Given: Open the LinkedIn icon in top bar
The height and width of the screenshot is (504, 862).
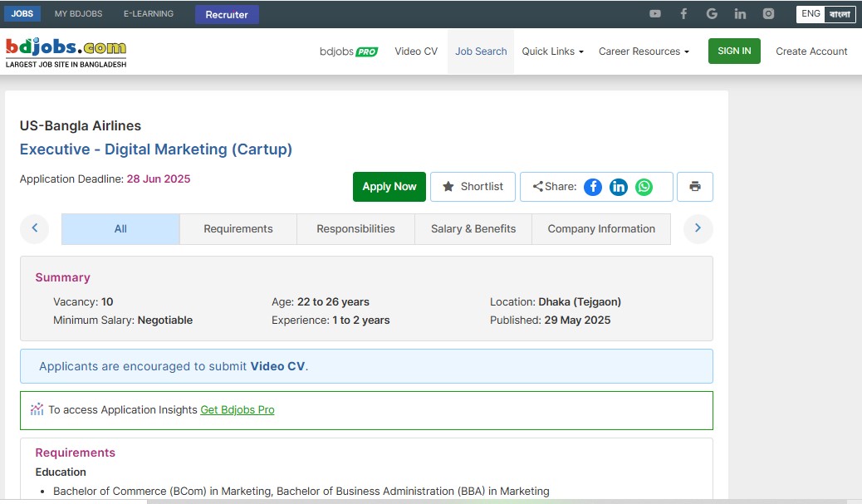Looking at the screenshot, I should tap(740, 14).
